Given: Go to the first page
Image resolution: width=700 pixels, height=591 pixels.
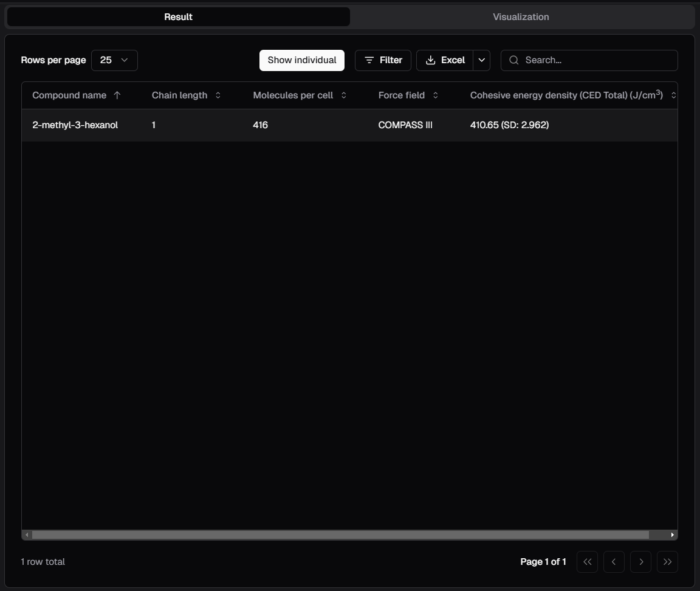Looking at the screenshot, I should click(587, 562).
